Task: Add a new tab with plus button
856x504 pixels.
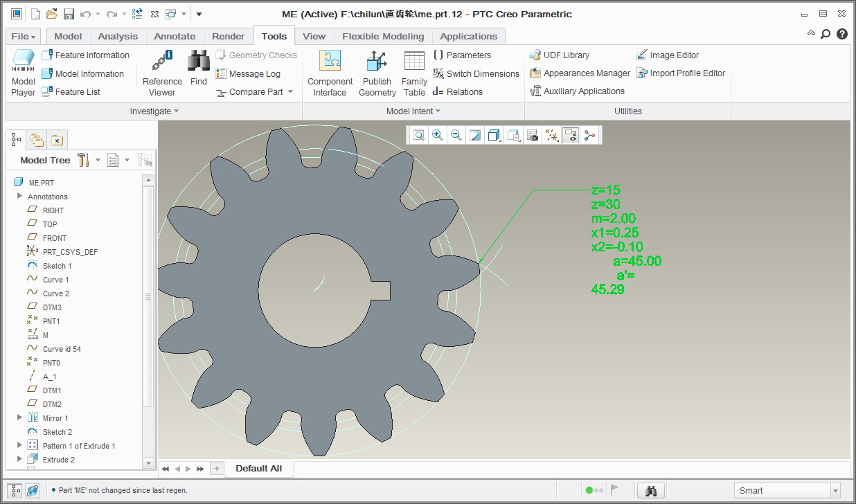Action: point(216,469)
